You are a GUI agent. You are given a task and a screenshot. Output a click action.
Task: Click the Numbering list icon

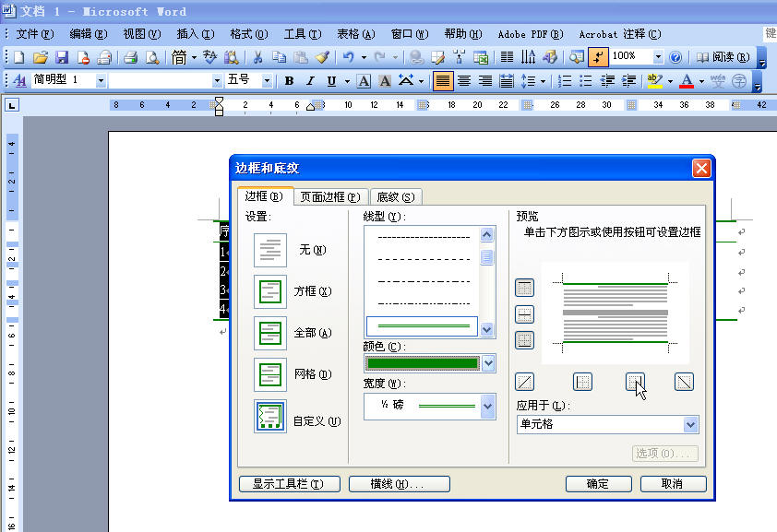click(x=565, y=80)
